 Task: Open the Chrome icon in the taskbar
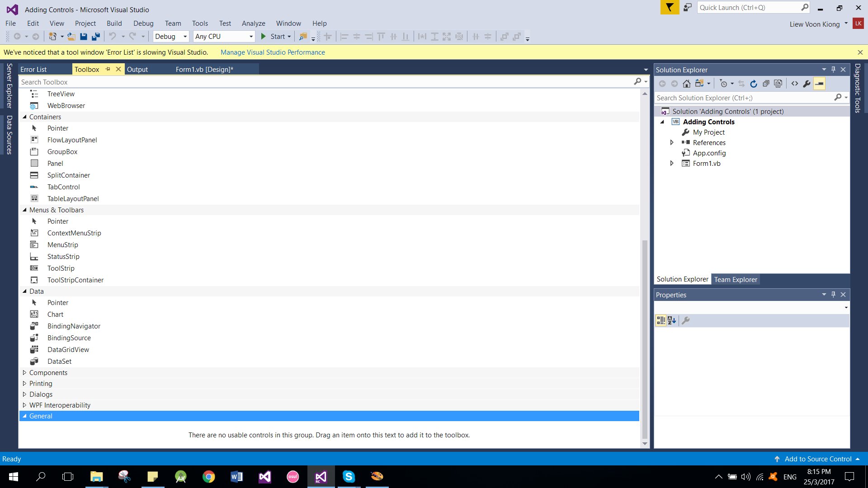tap(208, 477)
